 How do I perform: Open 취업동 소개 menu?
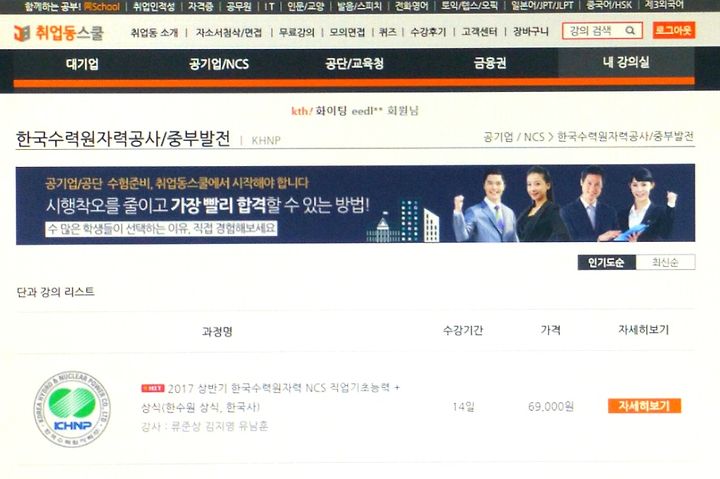click(154, 33)
